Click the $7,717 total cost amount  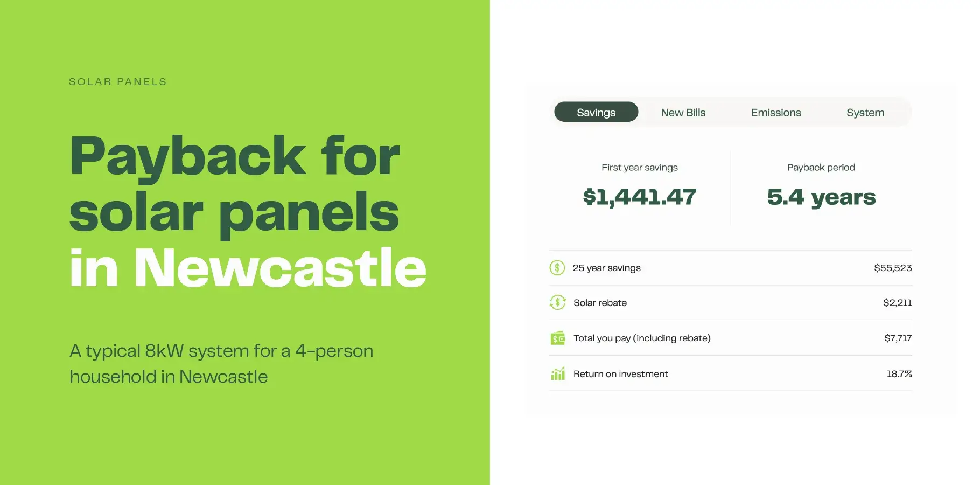point(898,338)
